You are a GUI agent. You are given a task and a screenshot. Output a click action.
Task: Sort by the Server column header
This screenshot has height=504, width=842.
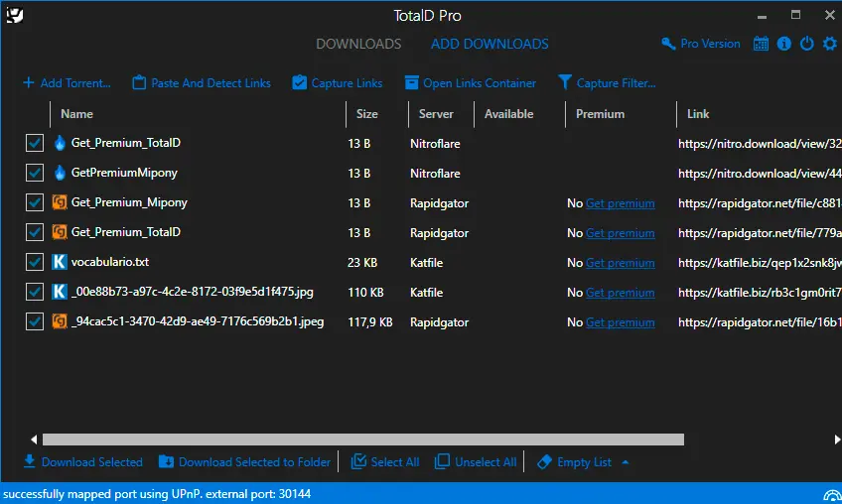(436, 114)
